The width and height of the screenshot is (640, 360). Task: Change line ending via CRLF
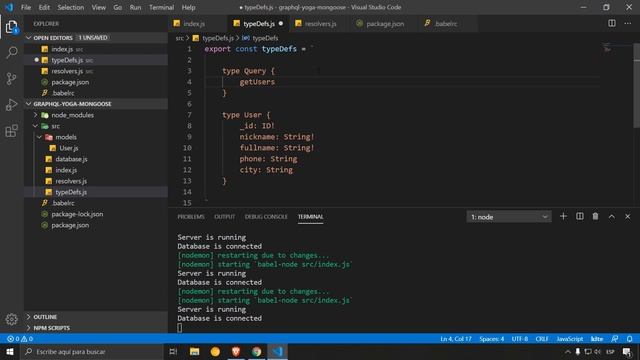pos(542,339)
